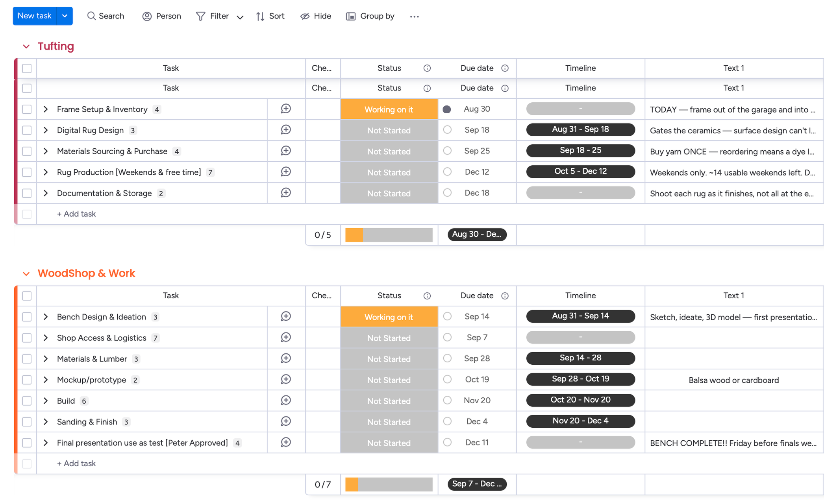Tick the checkbox for Frame Setup & Inventory
Screen dimensions: 824x504
(27, 109)
